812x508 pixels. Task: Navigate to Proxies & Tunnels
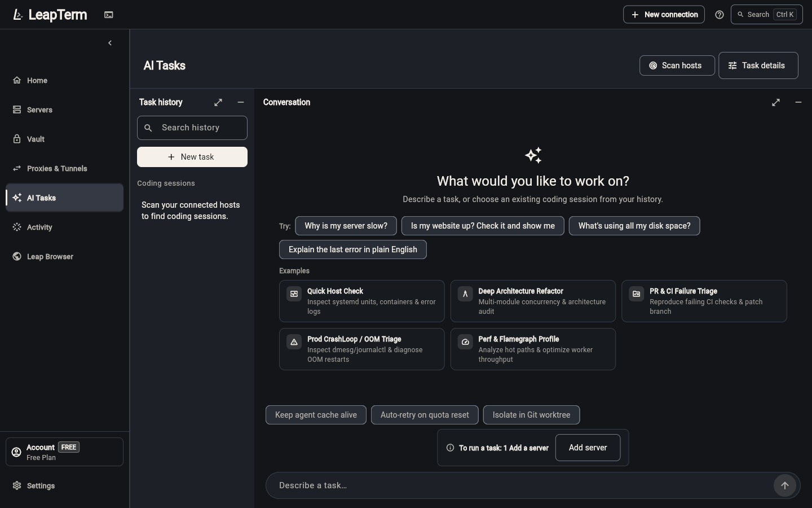[64, 169]
